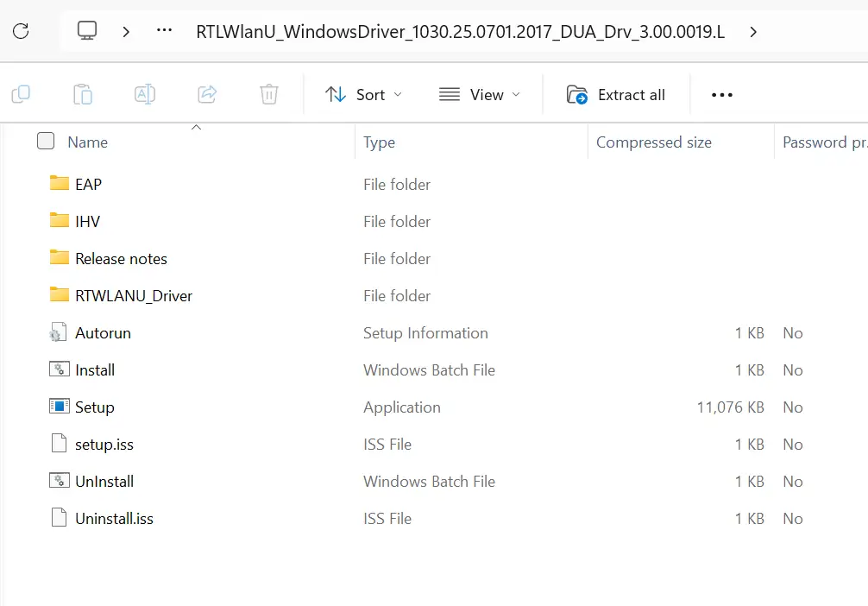Expand the breadcrumb chevron after the computer icon
Viewport: 868px width, 606px height.
point(125,31)
